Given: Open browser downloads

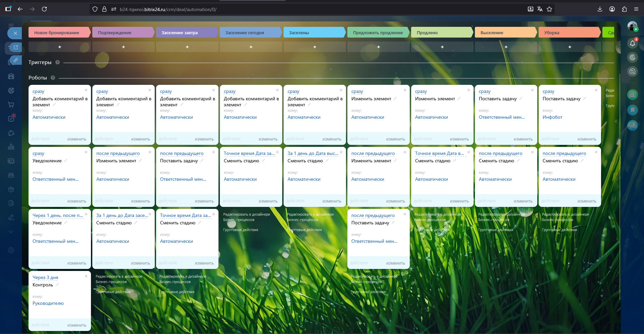Looking at the screenshot, I should pos(600,9).
